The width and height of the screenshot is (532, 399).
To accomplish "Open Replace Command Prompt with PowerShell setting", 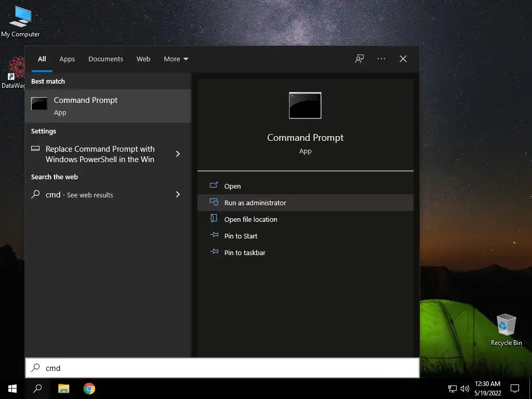I will (100, 154).
